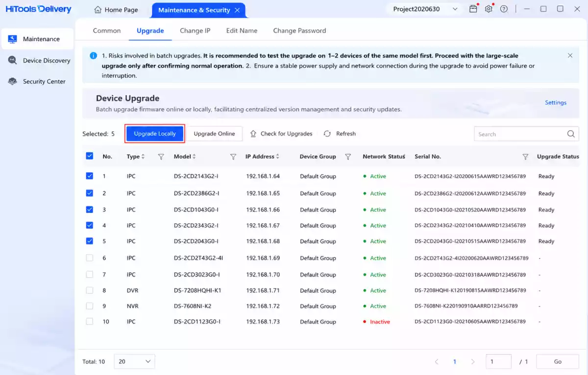Image resolution: width=588 pixels, height=375 pixels.
Task: Click the calendar icon in title bar
Action: click(473, 9)
